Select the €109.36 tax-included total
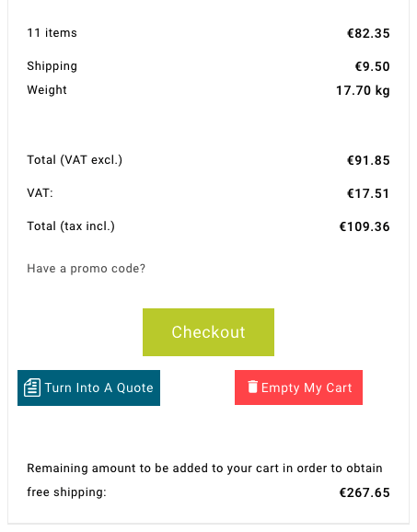Viewport: 417px width, 532px height. 365,226
